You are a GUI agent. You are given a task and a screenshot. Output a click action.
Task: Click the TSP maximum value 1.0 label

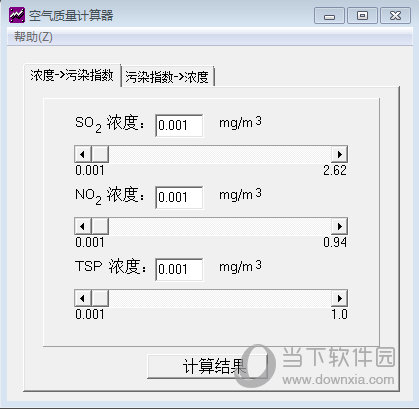[x=339, y=314]
